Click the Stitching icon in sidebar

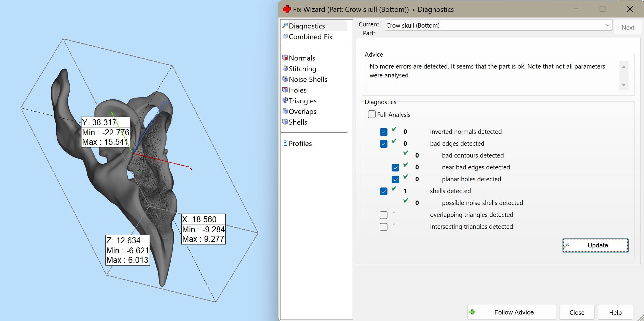[x=285, y=68]
